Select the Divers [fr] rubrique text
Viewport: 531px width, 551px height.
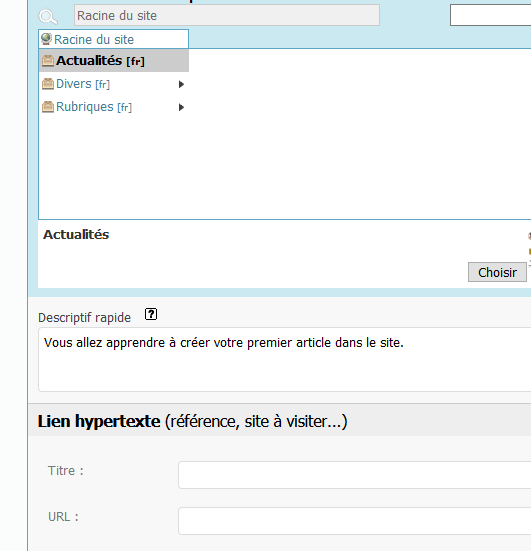[x=83, y=84]
